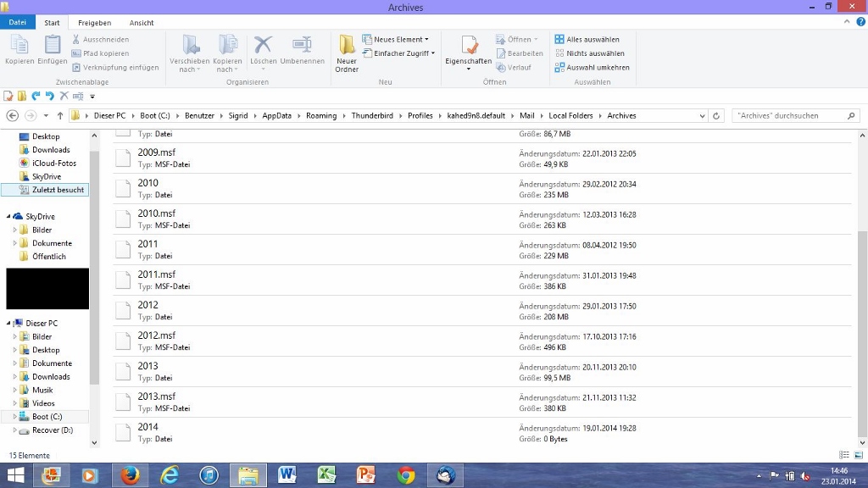Select the 2013.msf file entry
This screenshot has height=488, width=868.
(157, 396)
